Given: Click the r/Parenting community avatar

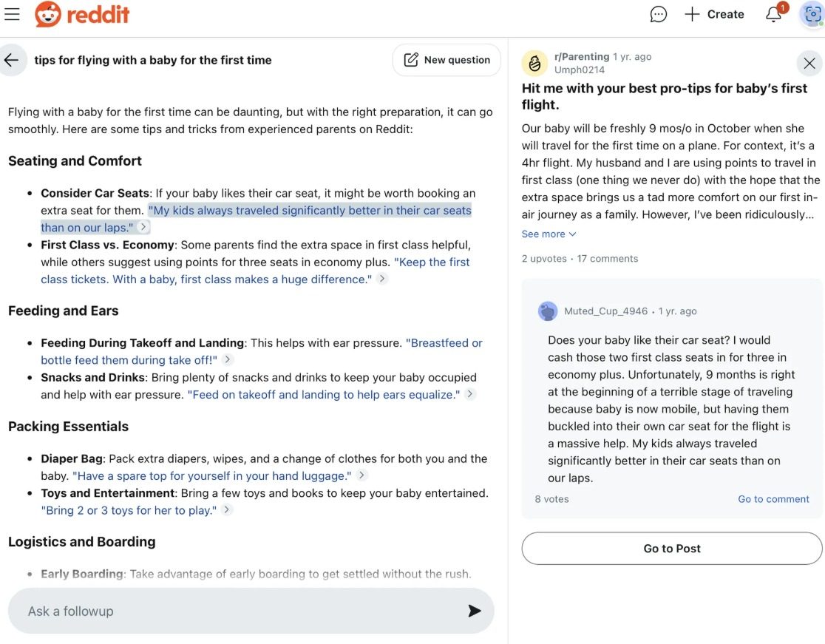Looking at the screenshot, I should click(534, 64).
